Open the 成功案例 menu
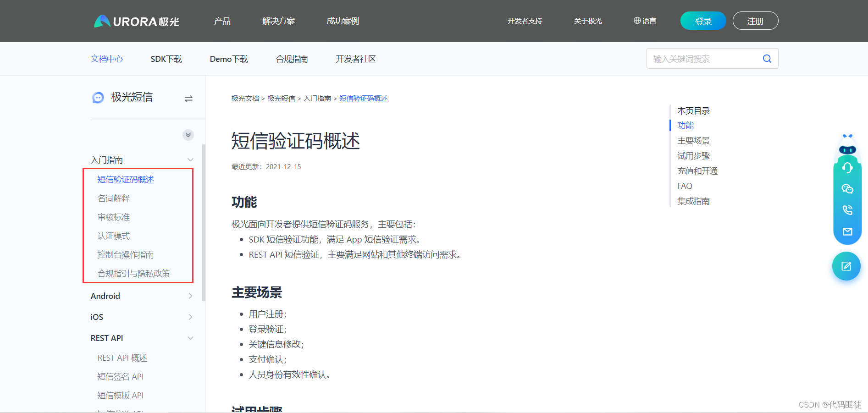This screenshot has width=868, height=413. (343, 21)
